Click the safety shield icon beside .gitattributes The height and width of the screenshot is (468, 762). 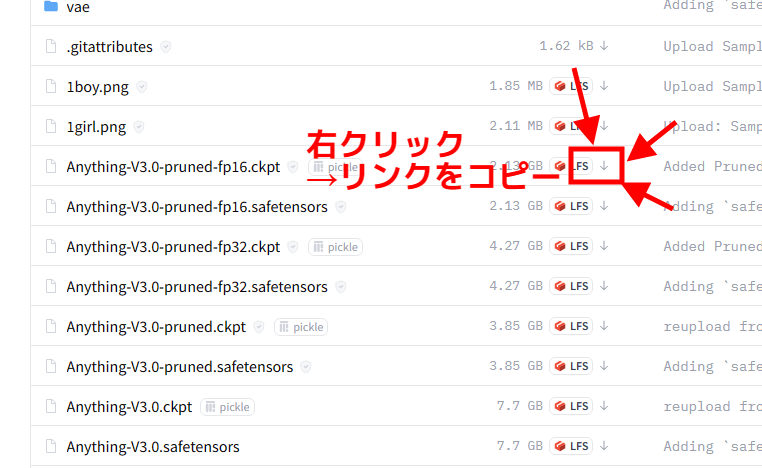pyautogui.click(x=166, y=47)
